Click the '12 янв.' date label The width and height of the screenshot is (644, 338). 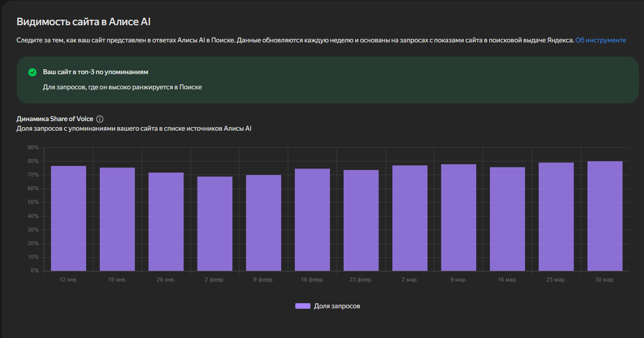[x=69, y=280]
